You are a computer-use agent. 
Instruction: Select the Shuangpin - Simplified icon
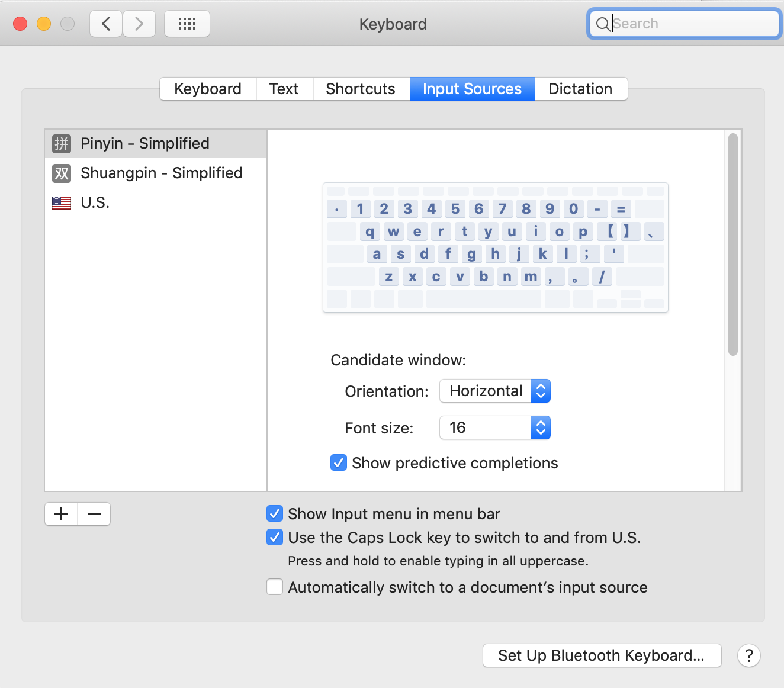pos(62,173)
